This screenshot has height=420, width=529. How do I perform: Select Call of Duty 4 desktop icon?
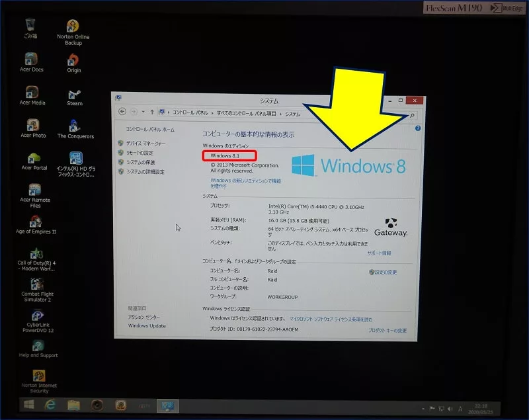click(36, 260)
